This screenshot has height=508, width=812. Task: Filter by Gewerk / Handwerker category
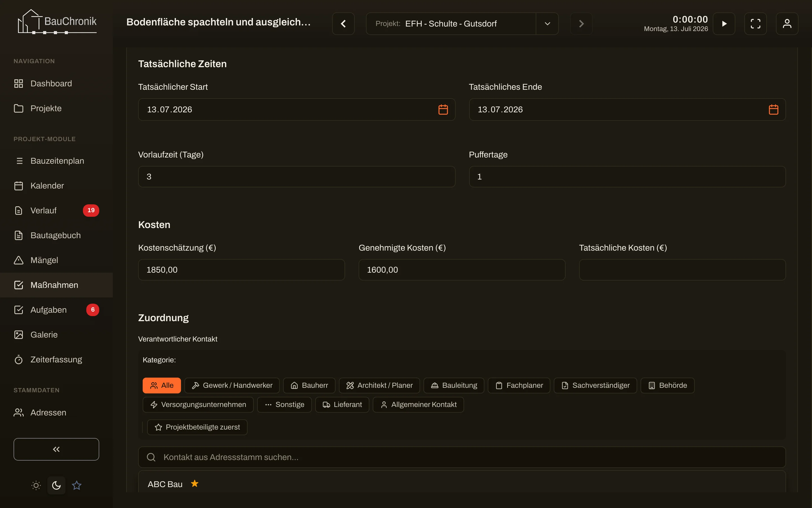[x=232, y=385]
